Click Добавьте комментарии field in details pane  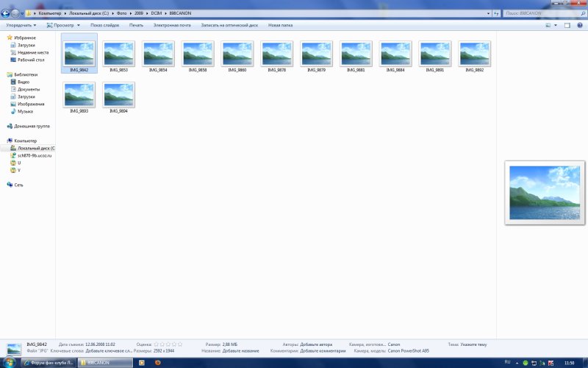(323, 351)
